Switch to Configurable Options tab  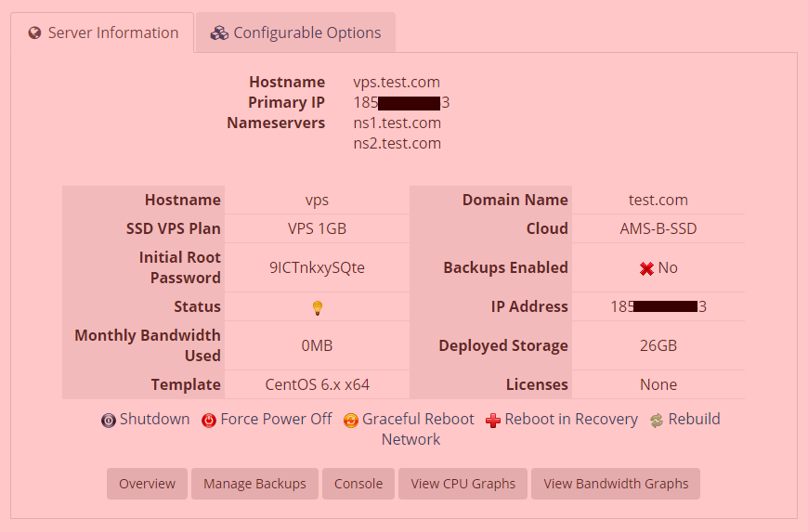point(295,32)
